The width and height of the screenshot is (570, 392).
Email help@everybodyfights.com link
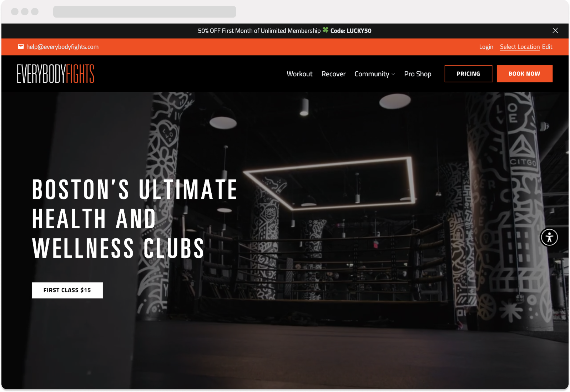pyautogui.click(x=62, y=47)
